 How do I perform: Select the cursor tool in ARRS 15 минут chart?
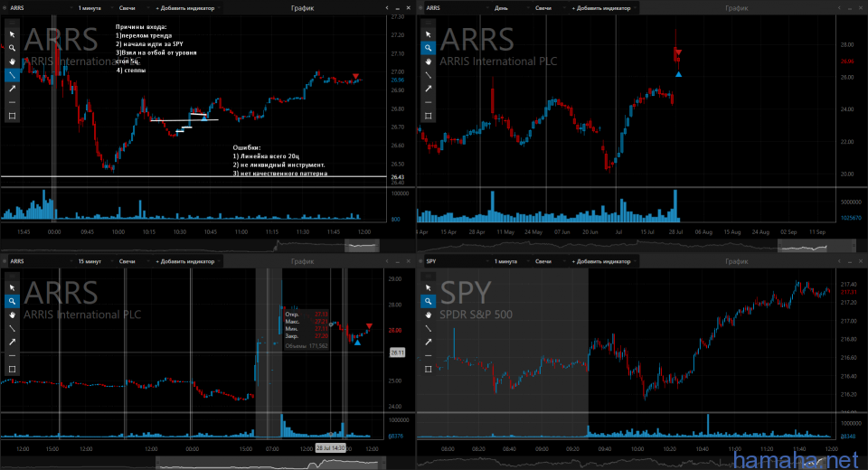click(x=12, y=287)
